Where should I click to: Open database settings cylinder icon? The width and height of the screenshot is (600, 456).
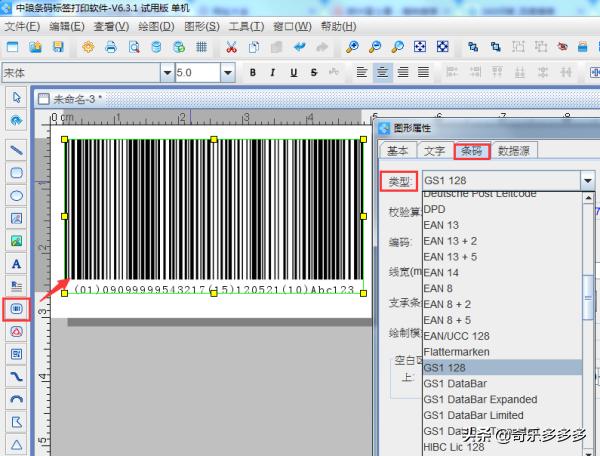(x=156, y=47)
